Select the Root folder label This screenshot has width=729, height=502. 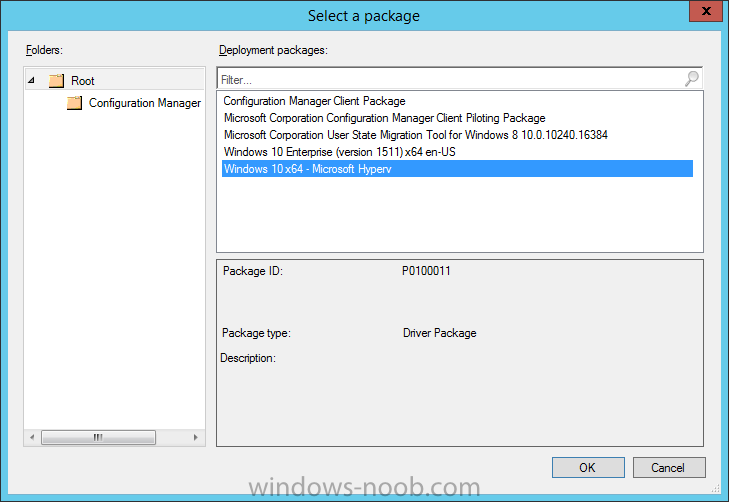83,81
